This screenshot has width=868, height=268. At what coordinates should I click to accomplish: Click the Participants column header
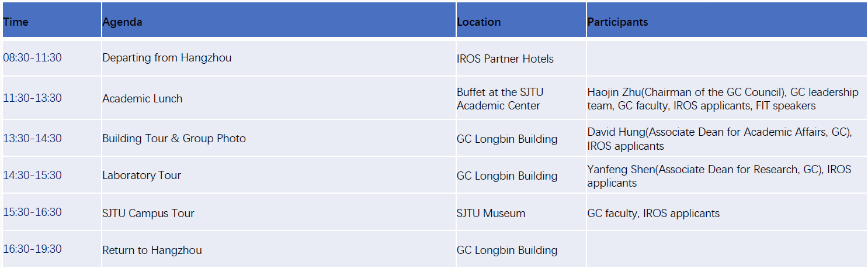coord(617,22)
